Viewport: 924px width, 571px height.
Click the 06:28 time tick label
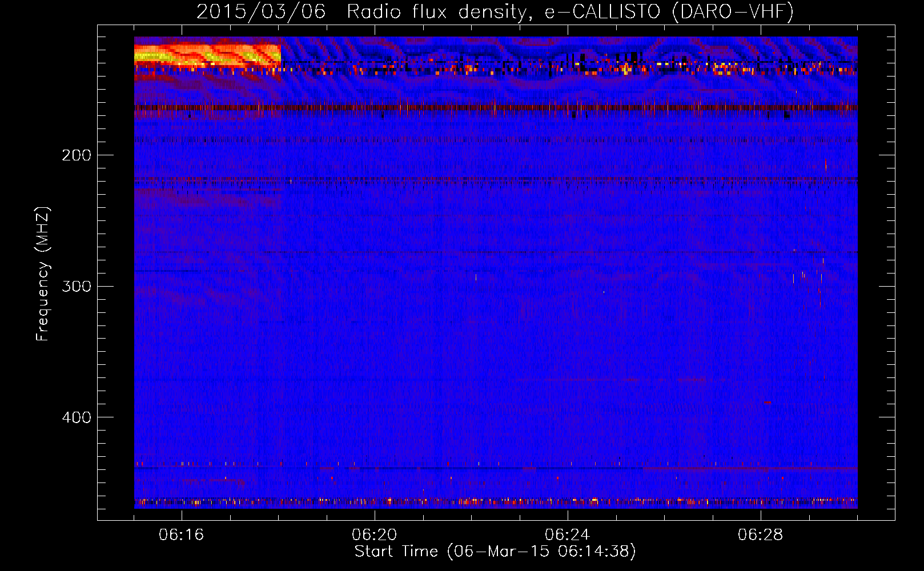coord(761,535)
